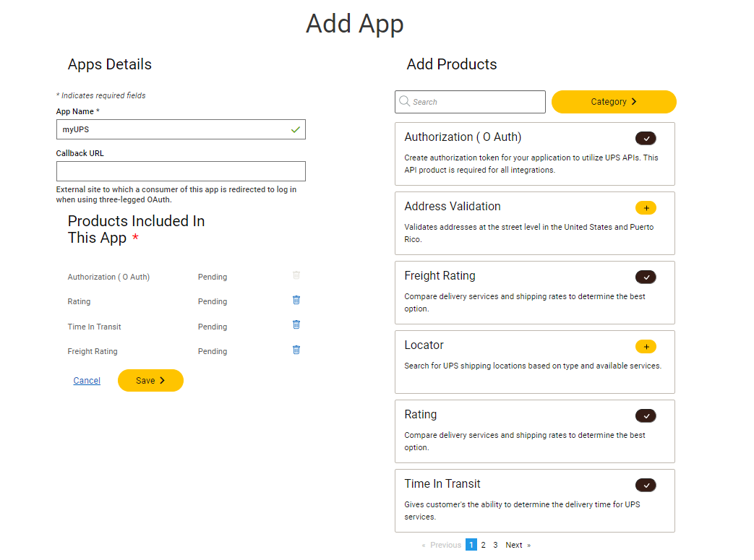Click Pending status beside Authorization

point(213,277)
